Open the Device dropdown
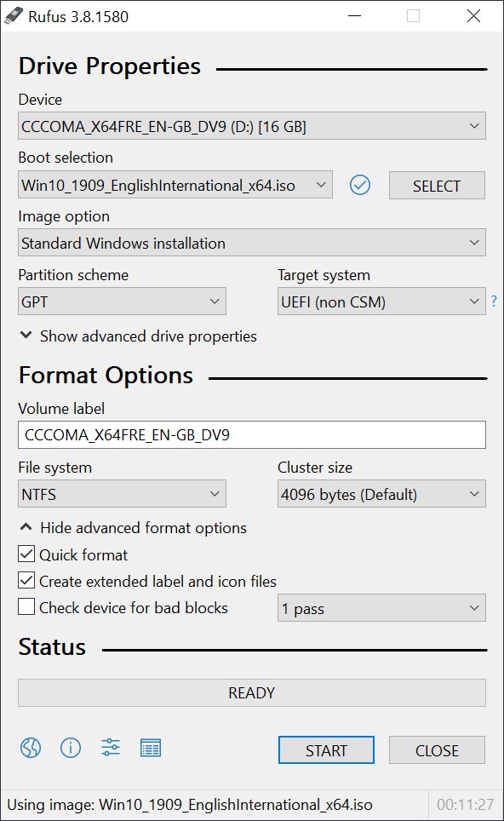Screen dimensions: 504x821 (251, 125)
